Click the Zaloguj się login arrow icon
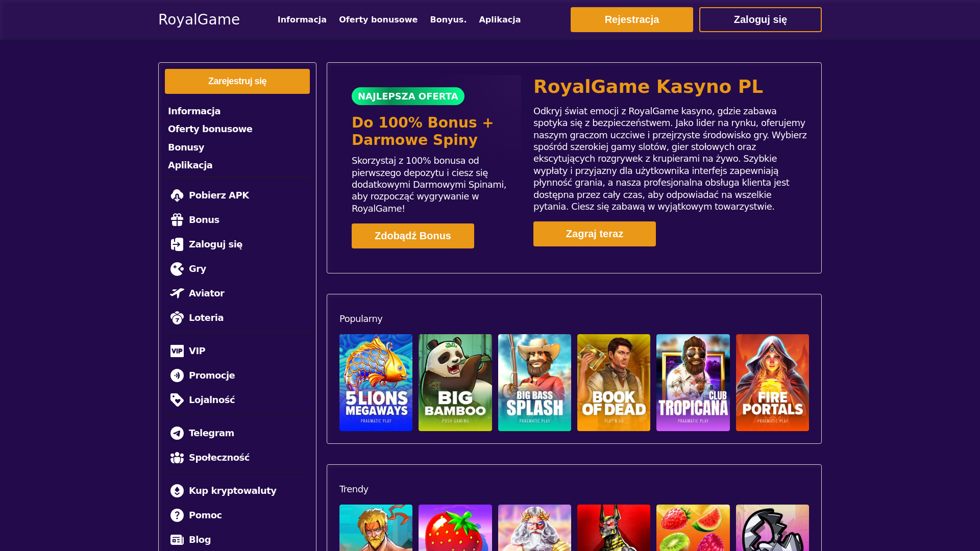 pos(177,244)
